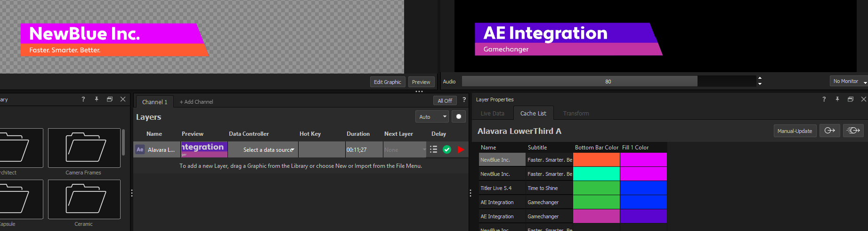Click the three-dot handle below Edit Graphic
Viewport: 868px width, 231px height.
[419, 91]
